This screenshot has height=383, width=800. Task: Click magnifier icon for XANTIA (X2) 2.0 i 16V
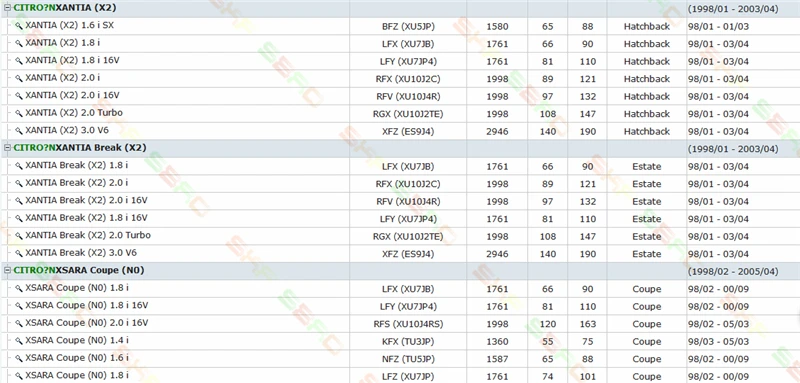(x=19, y=96)
